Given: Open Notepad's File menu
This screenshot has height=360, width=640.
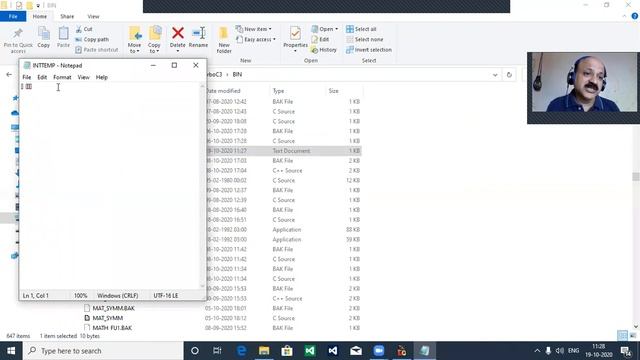Looking at the screenshot, I should [27, 77].
